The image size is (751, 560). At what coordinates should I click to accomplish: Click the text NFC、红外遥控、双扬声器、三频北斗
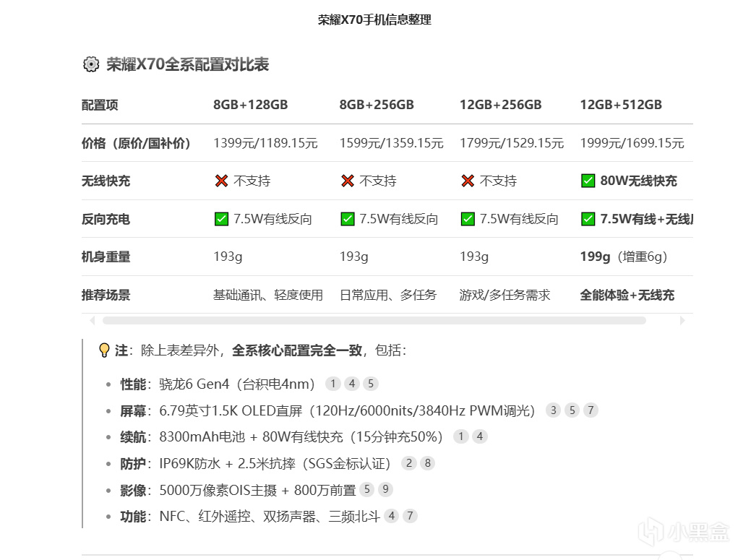[x=270, y=517]
